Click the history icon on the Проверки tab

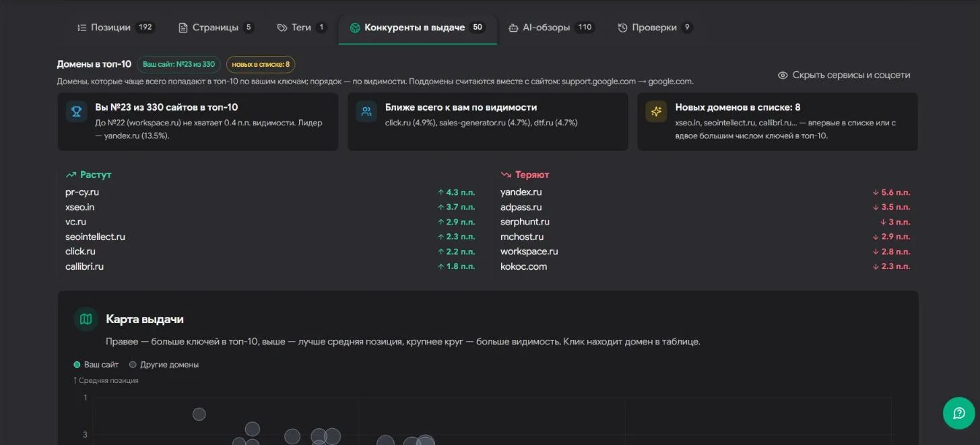pyautogui.click(x=622, y=28)
